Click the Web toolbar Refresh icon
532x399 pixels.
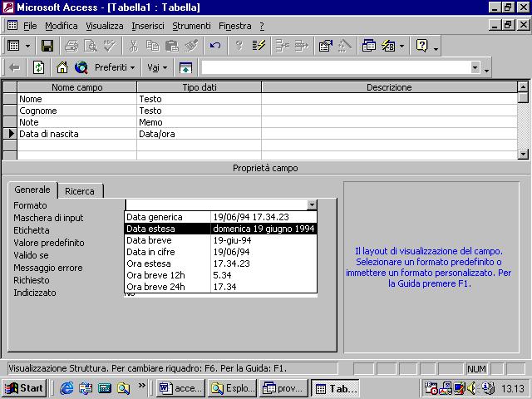point(38,67)
